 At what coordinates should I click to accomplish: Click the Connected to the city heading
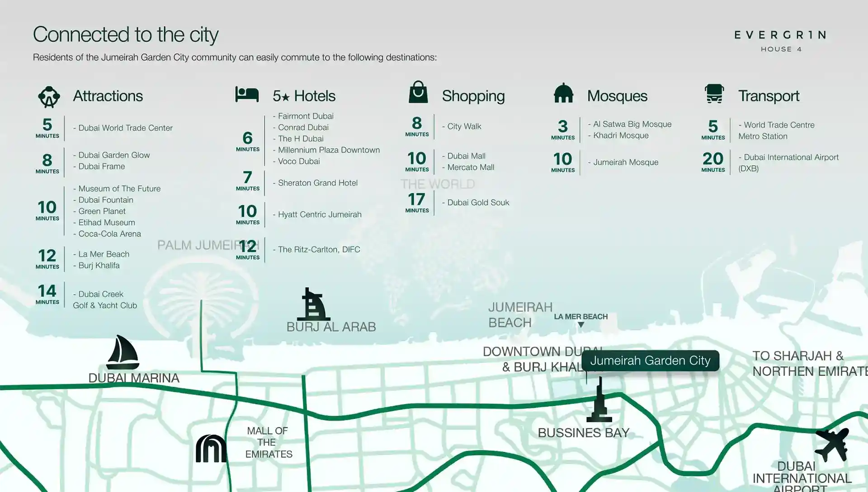pos(126,35)
